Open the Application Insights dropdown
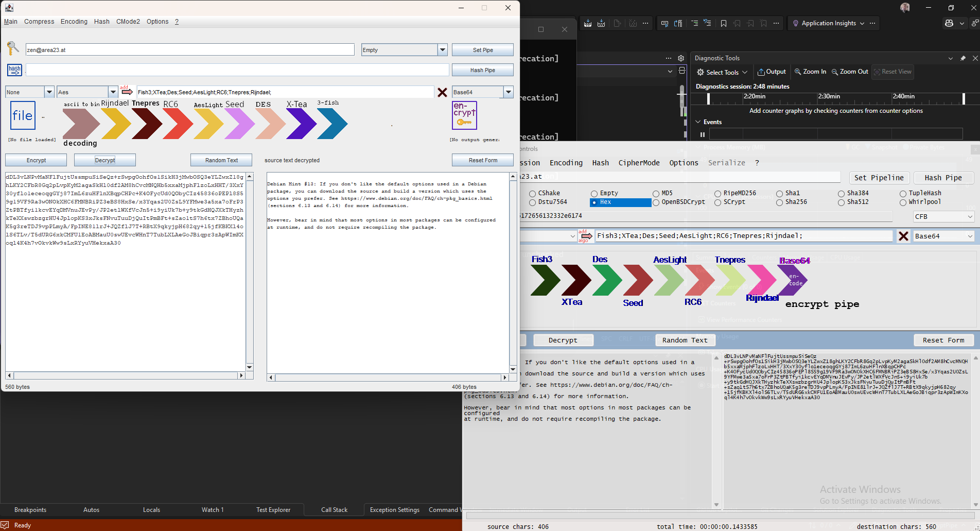The height and width of the screenshot is (531, 980). (x=828, y=23)
